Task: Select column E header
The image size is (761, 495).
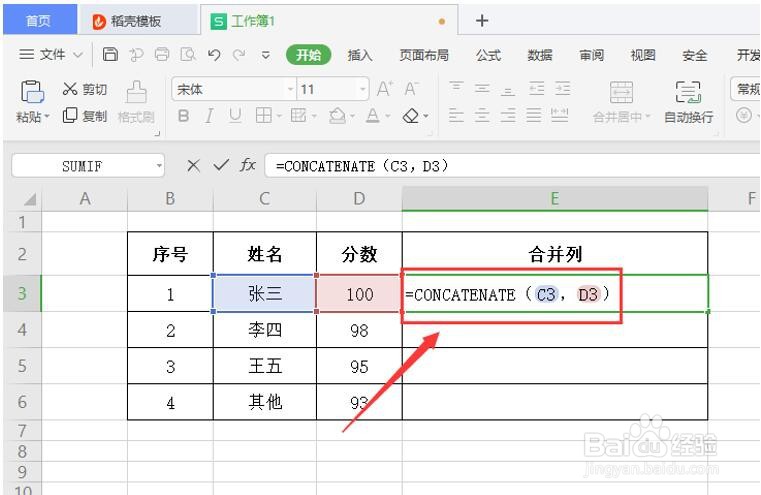Action: tap(555, 198)
